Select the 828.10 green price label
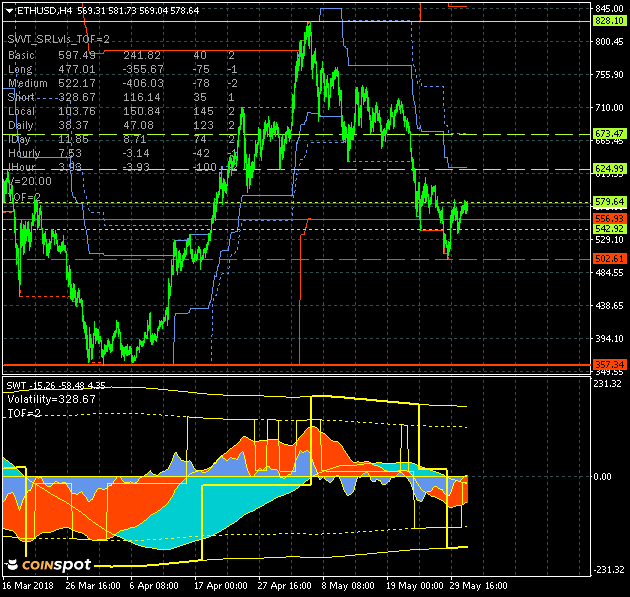Viewport: 630px width, 597px height. point(609,20)
